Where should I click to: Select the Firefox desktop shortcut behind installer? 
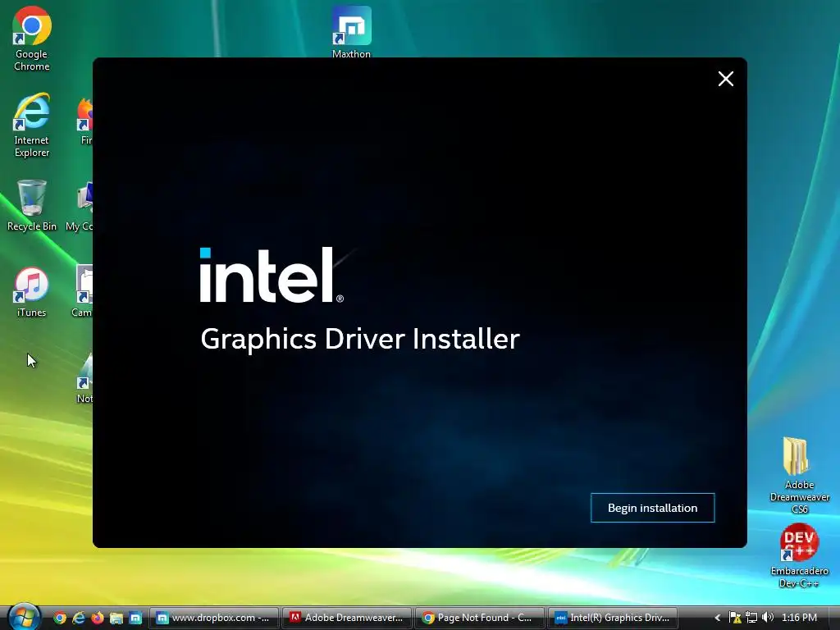(85, 121)
